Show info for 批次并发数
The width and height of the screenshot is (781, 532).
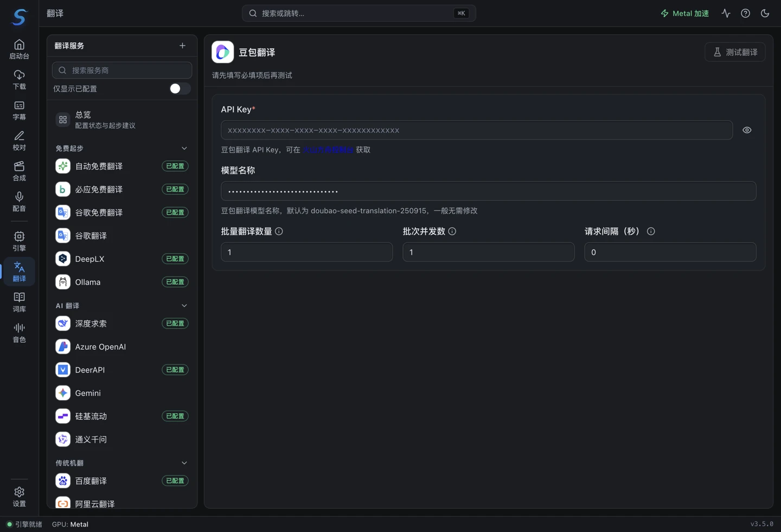(x=452, y=231)
